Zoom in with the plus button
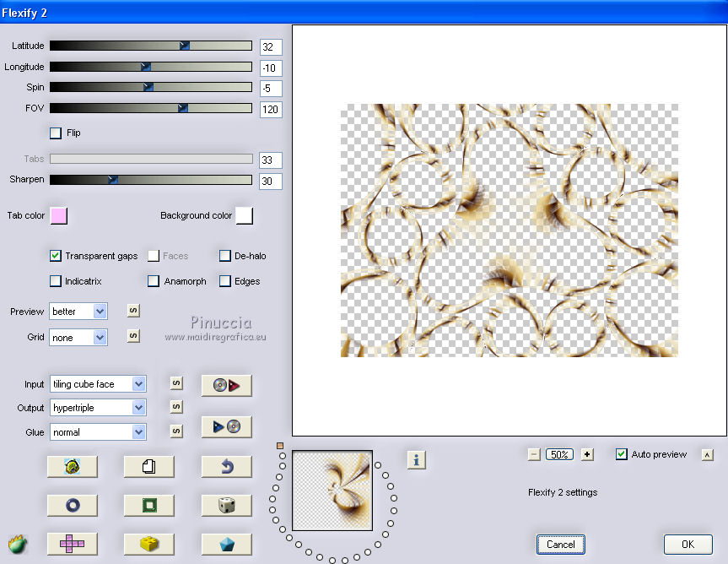 [x=587, y=454]
